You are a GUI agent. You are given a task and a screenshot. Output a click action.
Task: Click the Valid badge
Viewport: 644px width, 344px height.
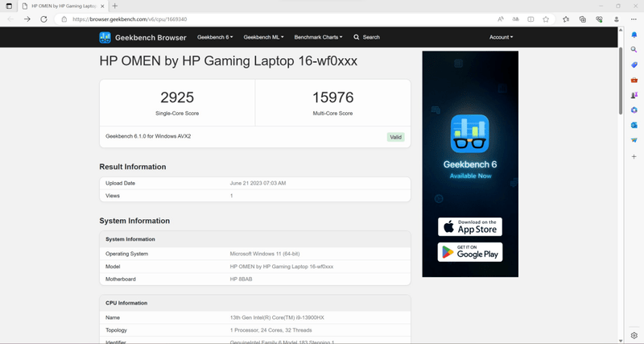(395, 137)
